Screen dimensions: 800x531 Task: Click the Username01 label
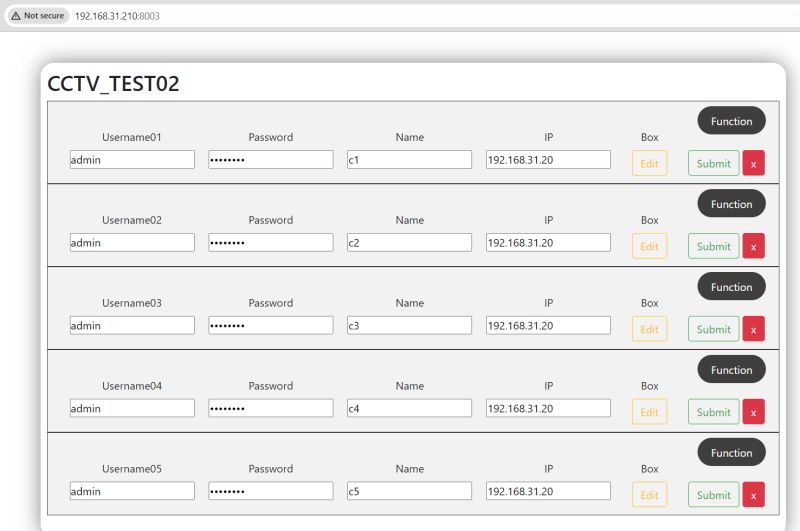(132, 137)
